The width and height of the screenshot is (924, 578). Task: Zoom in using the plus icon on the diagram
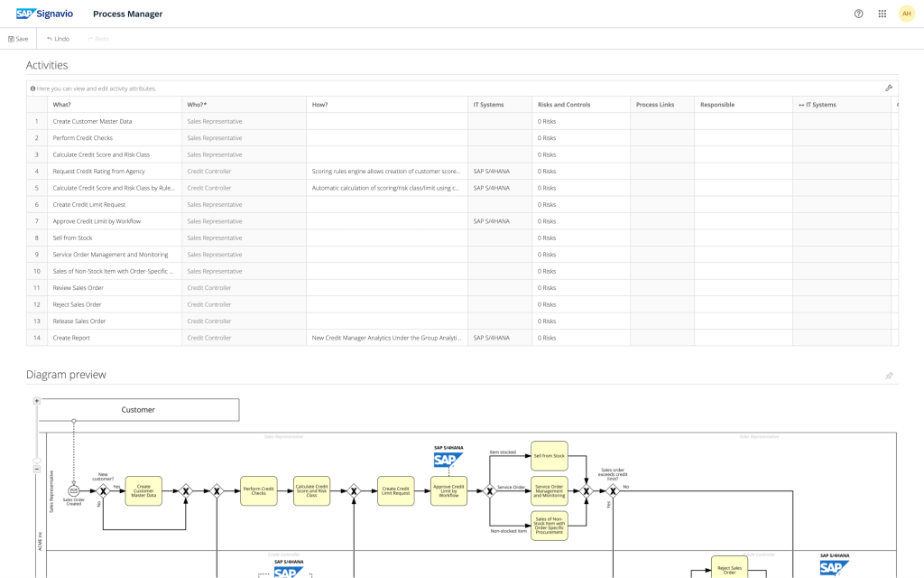[36, 400]
